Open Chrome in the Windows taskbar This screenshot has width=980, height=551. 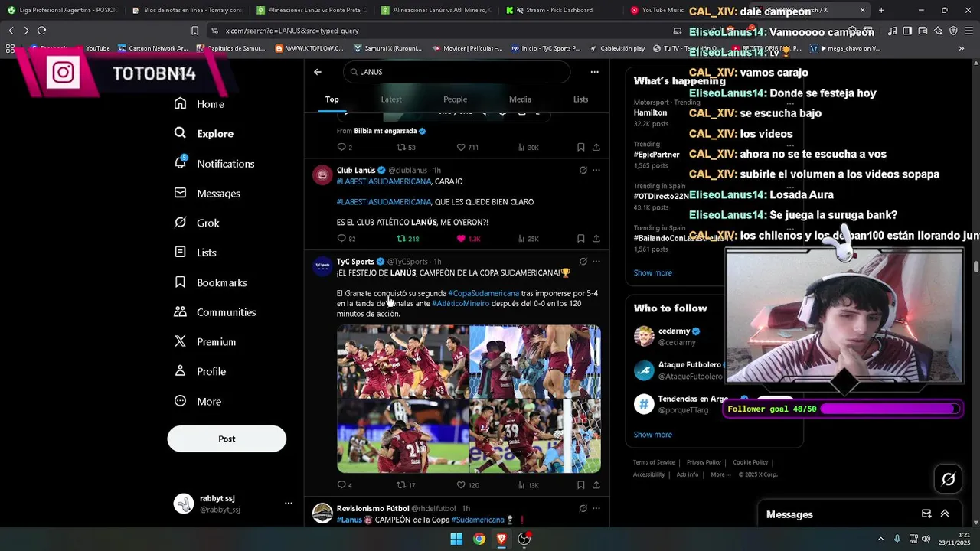pyautogui.click(x=479, y=539)
